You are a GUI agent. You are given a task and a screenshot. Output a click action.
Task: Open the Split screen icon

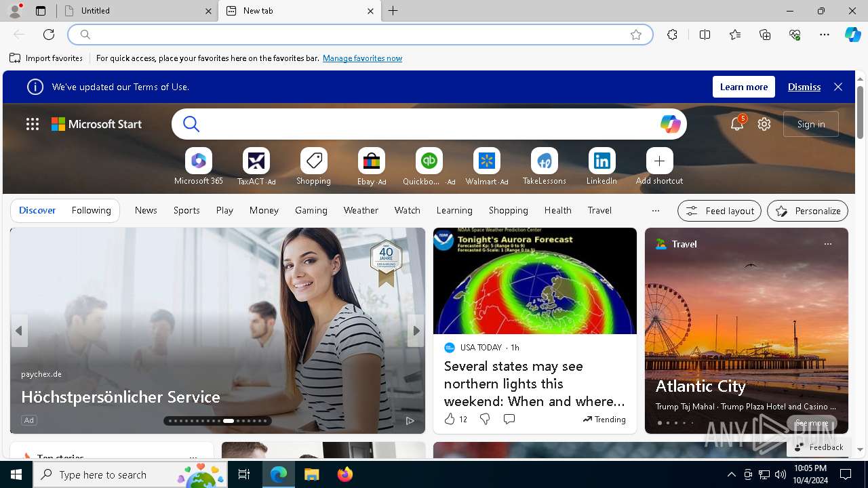click(x=705, y=35)
